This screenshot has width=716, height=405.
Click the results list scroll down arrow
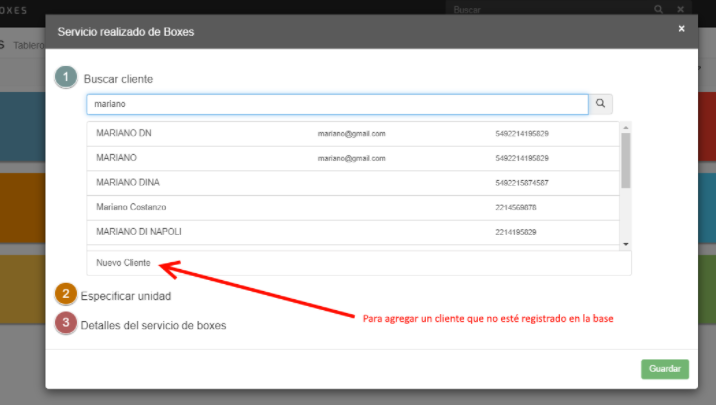click(626, 244)
